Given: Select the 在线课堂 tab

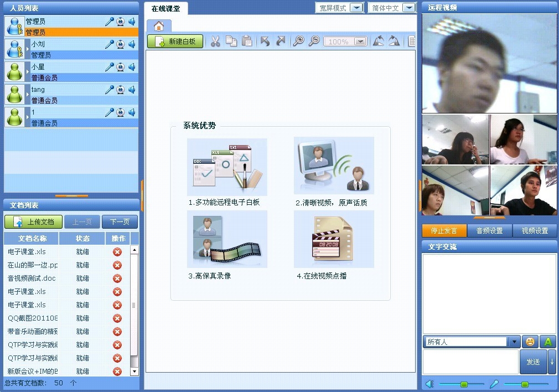Looking at the screenshot, I should tap(165, 9).
